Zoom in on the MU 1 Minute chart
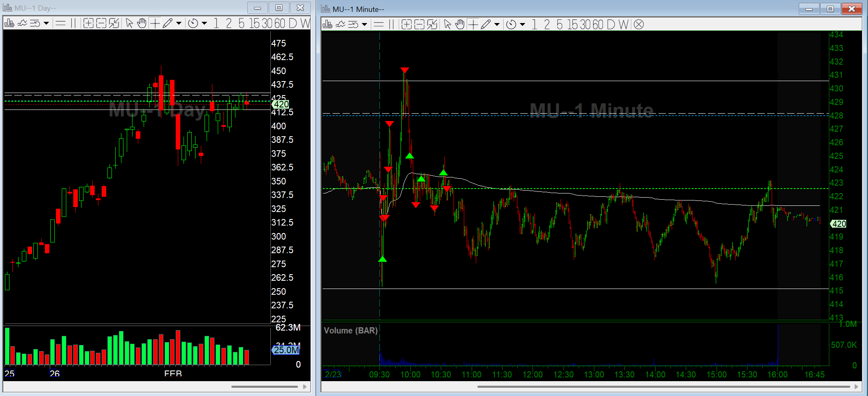The width and height of the screenshot is (868, 396). [406, 24]
